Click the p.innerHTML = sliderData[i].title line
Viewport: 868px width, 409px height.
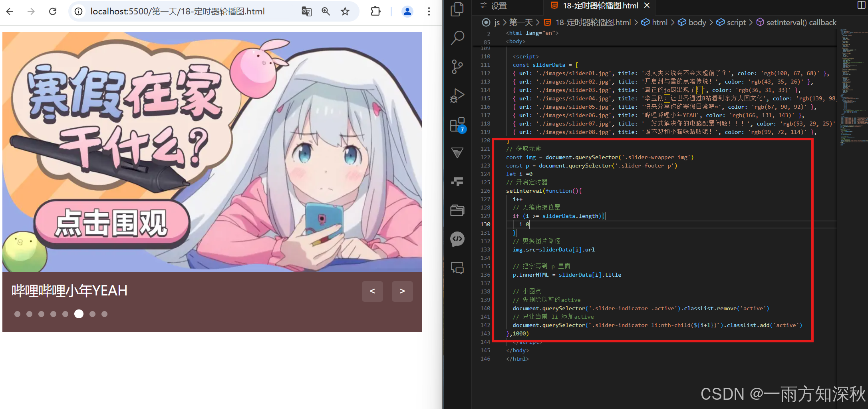tap(567, 275)
